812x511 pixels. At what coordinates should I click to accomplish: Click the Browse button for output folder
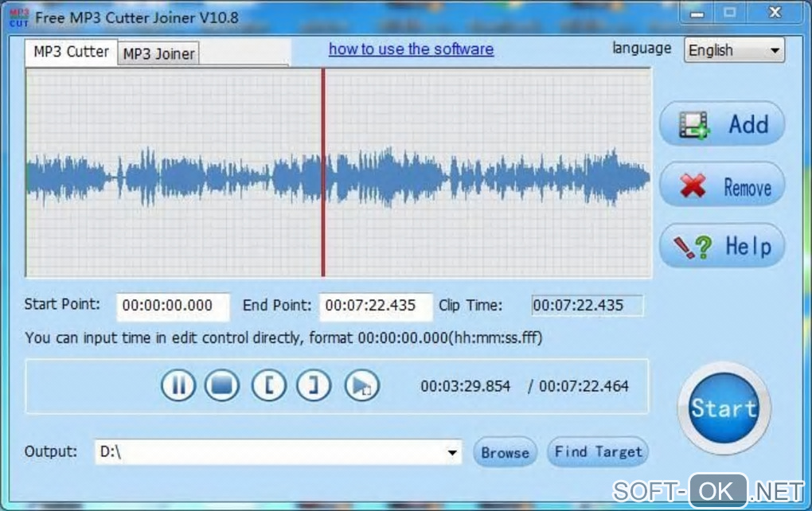(505, 452)
